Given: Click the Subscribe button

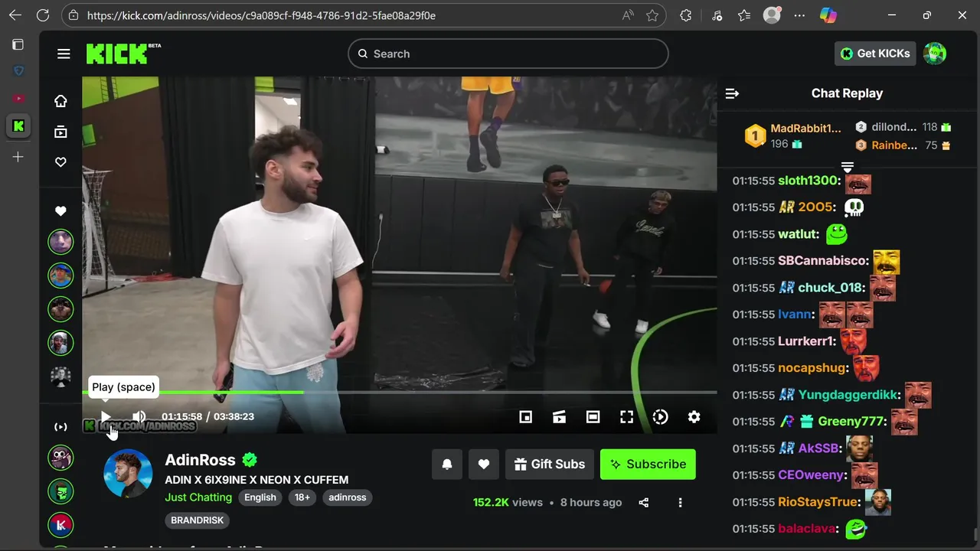Looking at the screenshot, I should point(648,464).
